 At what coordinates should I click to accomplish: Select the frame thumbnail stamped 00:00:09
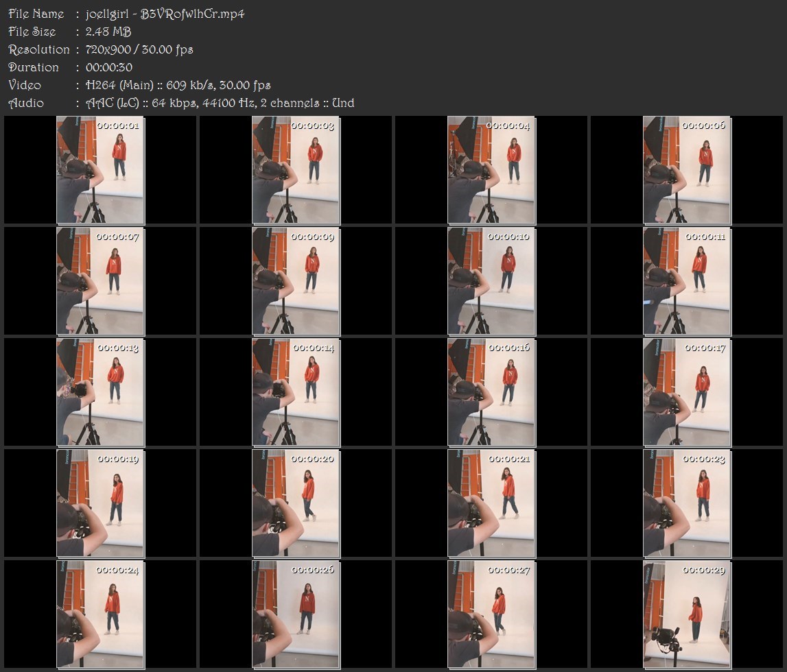pyautogui.click(x=296, y=281)
